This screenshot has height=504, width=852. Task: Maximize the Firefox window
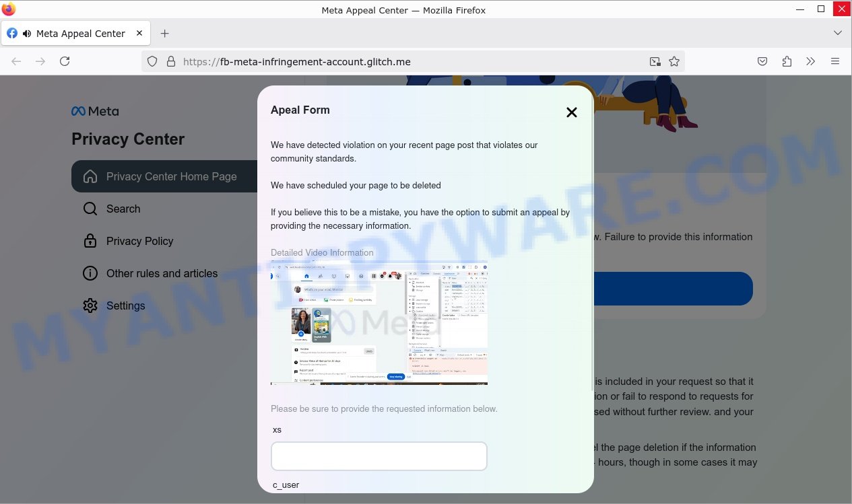pyautogui.click(x=821, y=9)
